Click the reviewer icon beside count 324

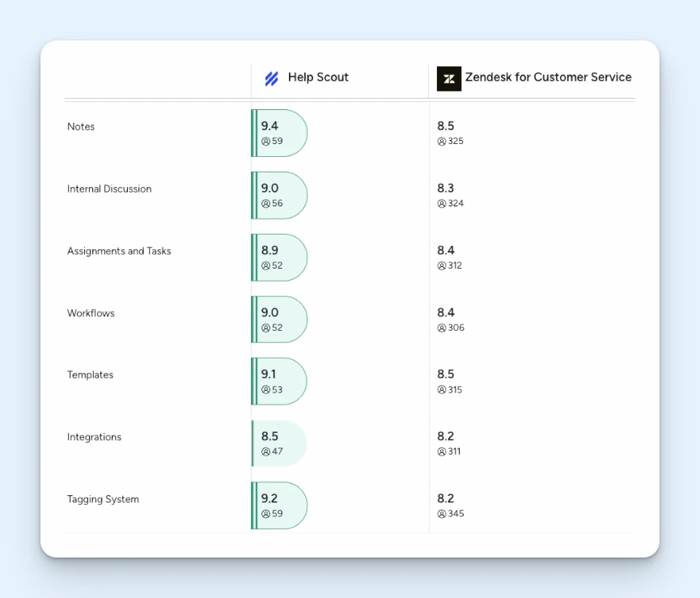point(442,203)
